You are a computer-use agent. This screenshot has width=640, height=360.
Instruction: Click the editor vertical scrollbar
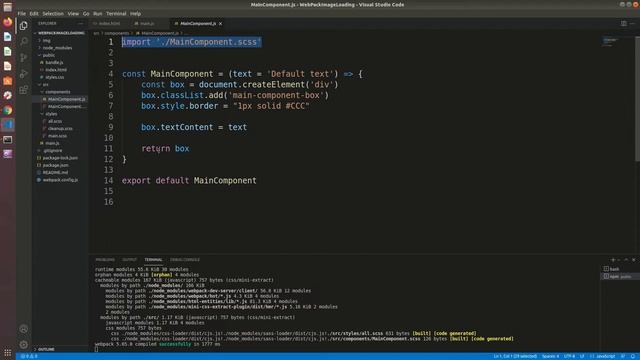(638, 98)
